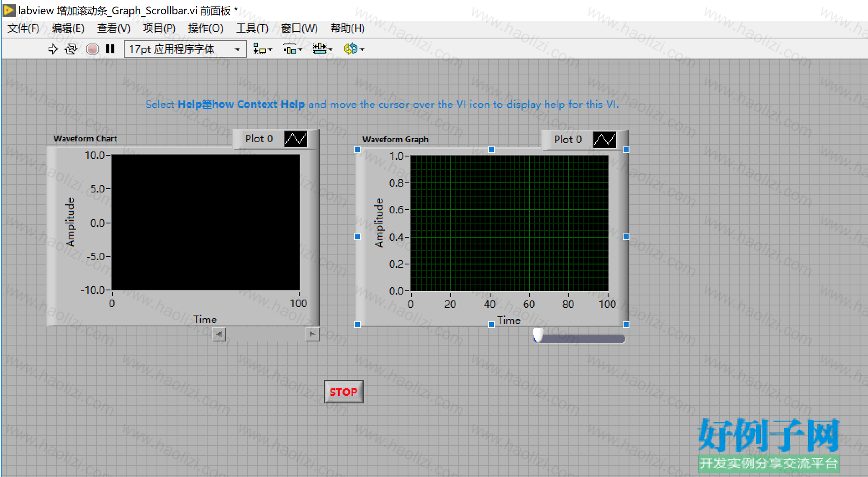Open the 操作(O) menu

(x=205, y=28)
